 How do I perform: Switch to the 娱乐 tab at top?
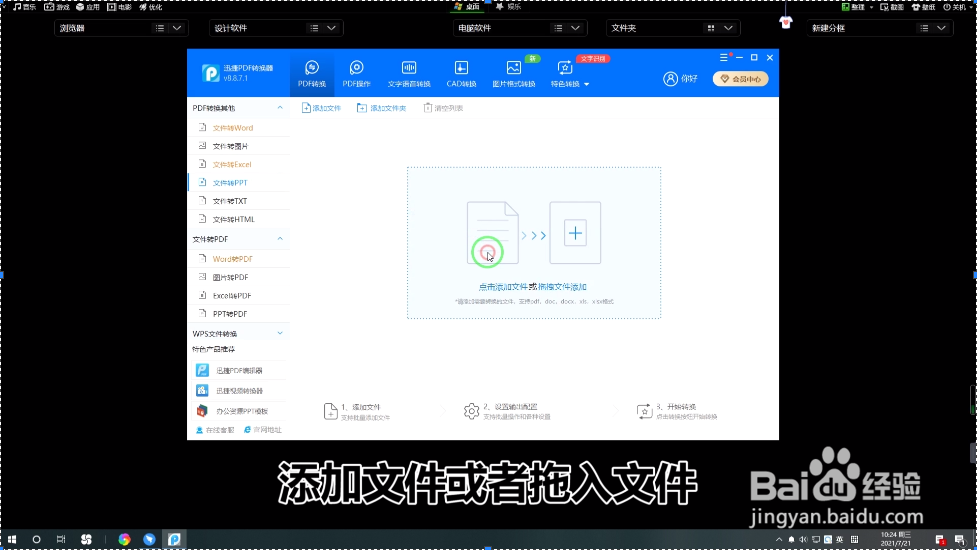pos(508,7)
